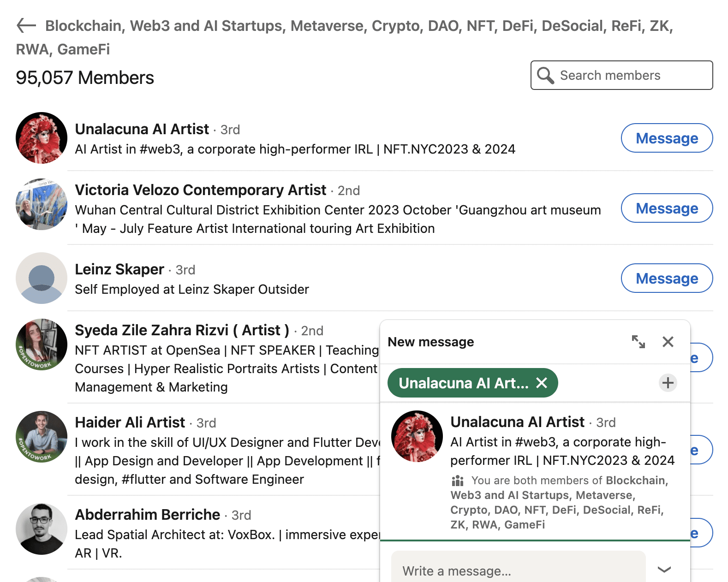Click the plus icon to add another recipient

668,383
